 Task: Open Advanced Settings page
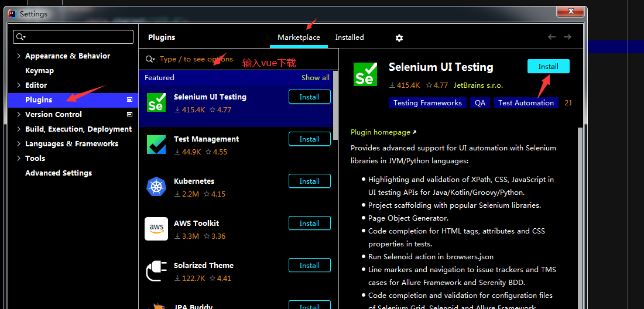(x=59, y=173)
